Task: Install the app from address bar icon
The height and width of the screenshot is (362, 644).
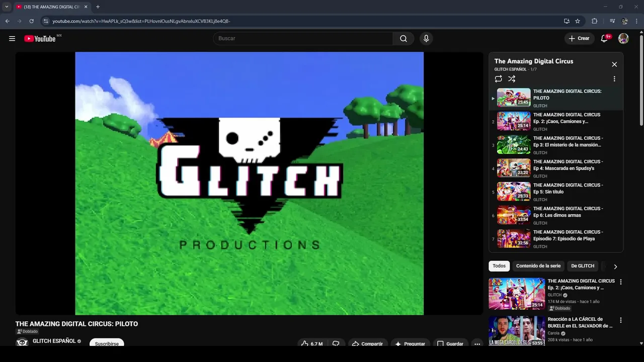Action: click(567, 21)
